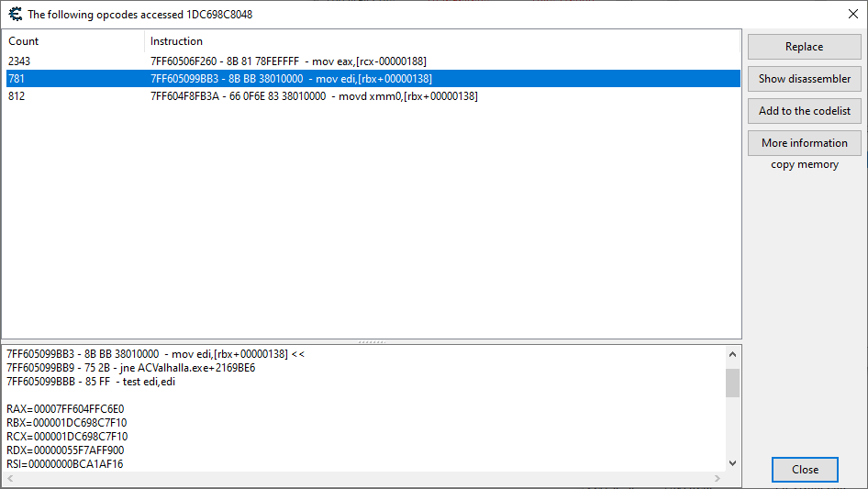
Task: Click the horizontal scrollbar's right arrow
Action: pos(718,479)
